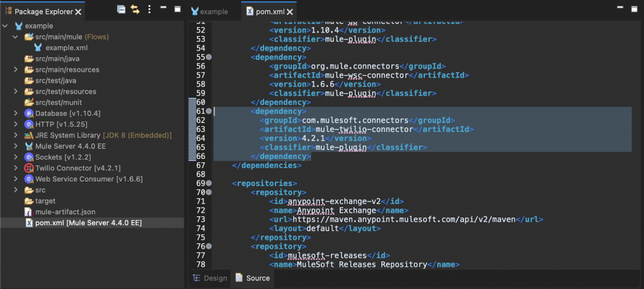Switch to the example editor tab

coord(209,11)
